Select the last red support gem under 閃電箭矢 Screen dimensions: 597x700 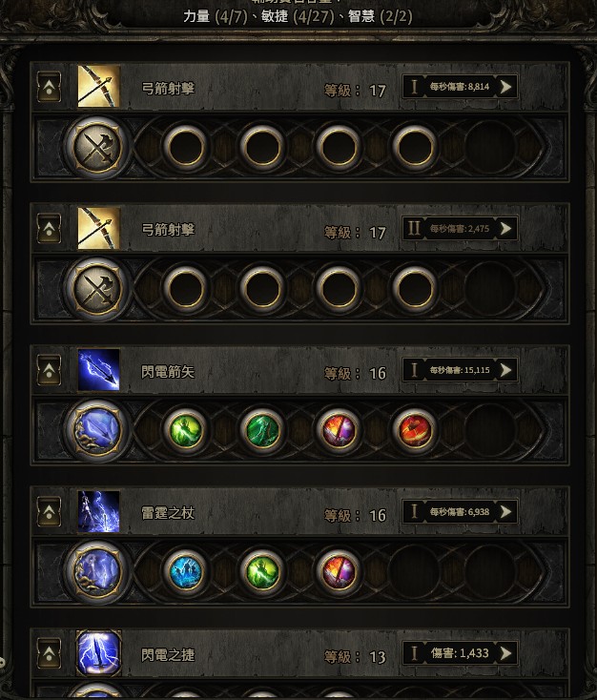(414, 431)
